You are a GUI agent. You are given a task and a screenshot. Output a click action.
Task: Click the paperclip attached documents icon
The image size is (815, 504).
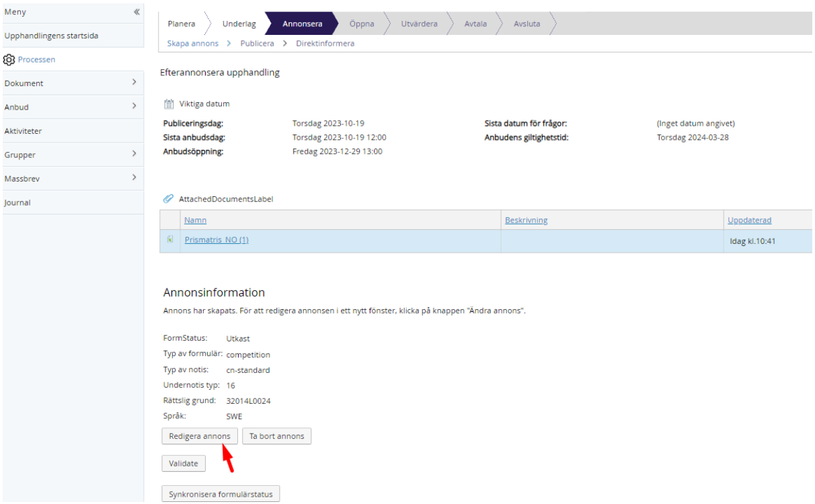point(169,200)
